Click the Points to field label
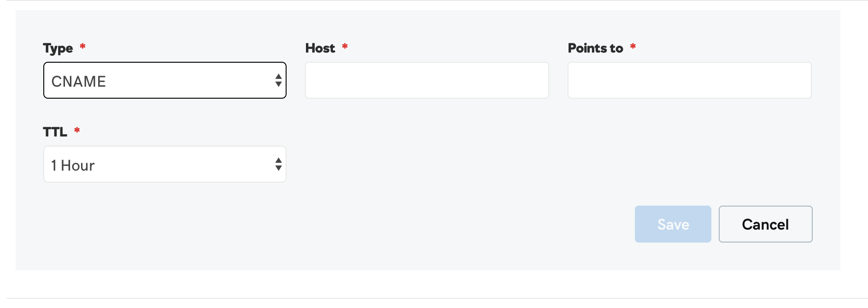 coord(595,48)
